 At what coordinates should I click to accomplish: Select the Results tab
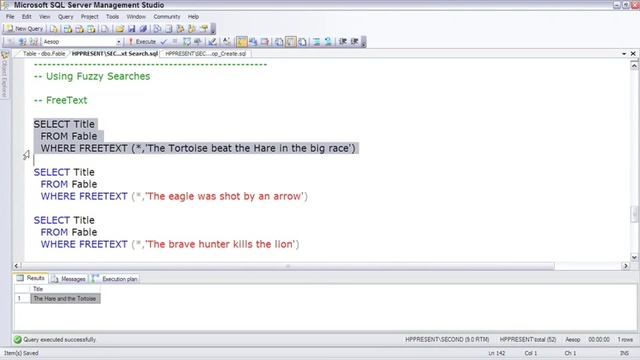click(31, 278)
